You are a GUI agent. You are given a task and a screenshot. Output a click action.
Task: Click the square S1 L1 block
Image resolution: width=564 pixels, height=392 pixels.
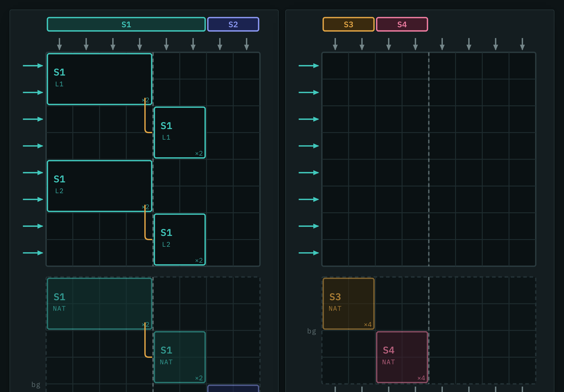[x=180, y=133]
